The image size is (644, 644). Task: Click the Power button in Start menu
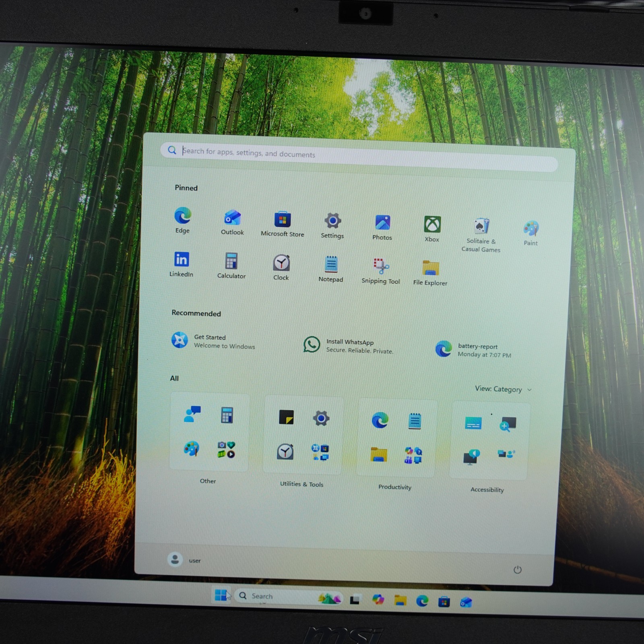518,570
